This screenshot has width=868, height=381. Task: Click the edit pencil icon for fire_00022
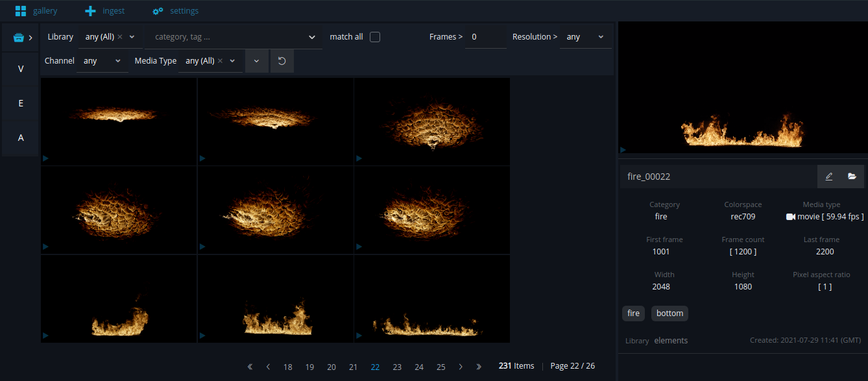(828, 177)
